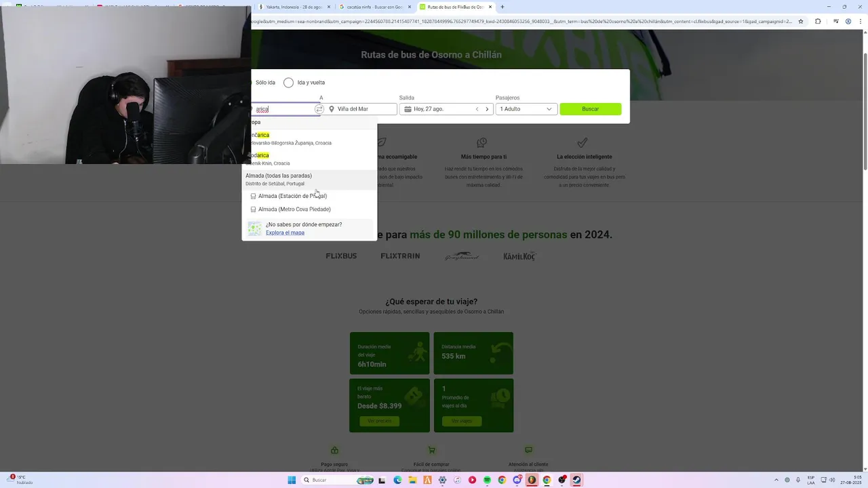Open Spotify from the taskbar
868x488 pixels.
tap(487, 480)
